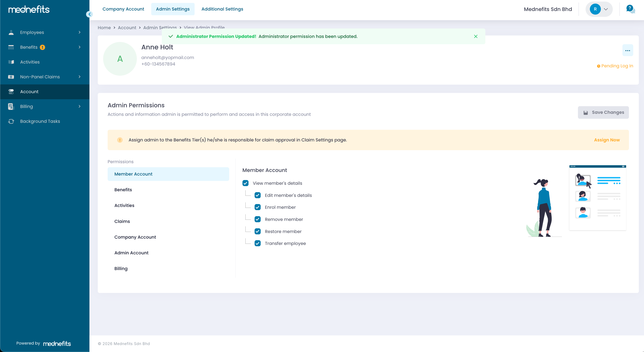Expand the Non-Panel Claims sidebar menu
The width and height of the screenshot is (644, 352).
(x=80, y=77)
